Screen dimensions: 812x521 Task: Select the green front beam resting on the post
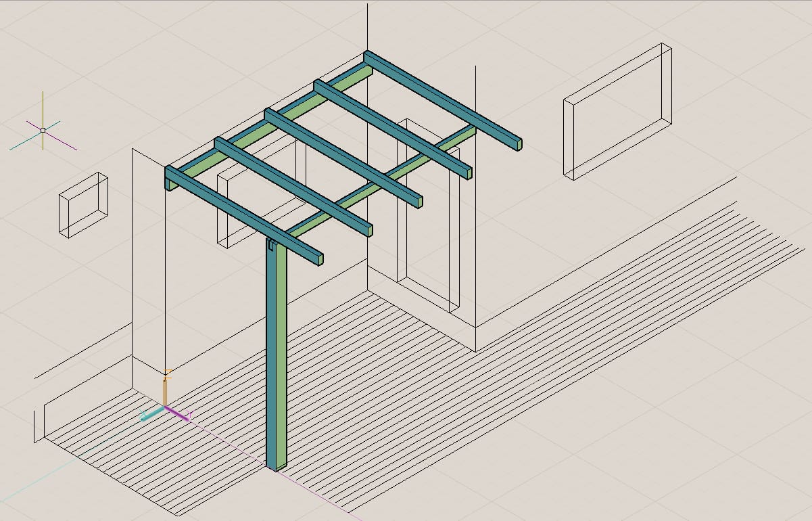[x=382, y=181]
